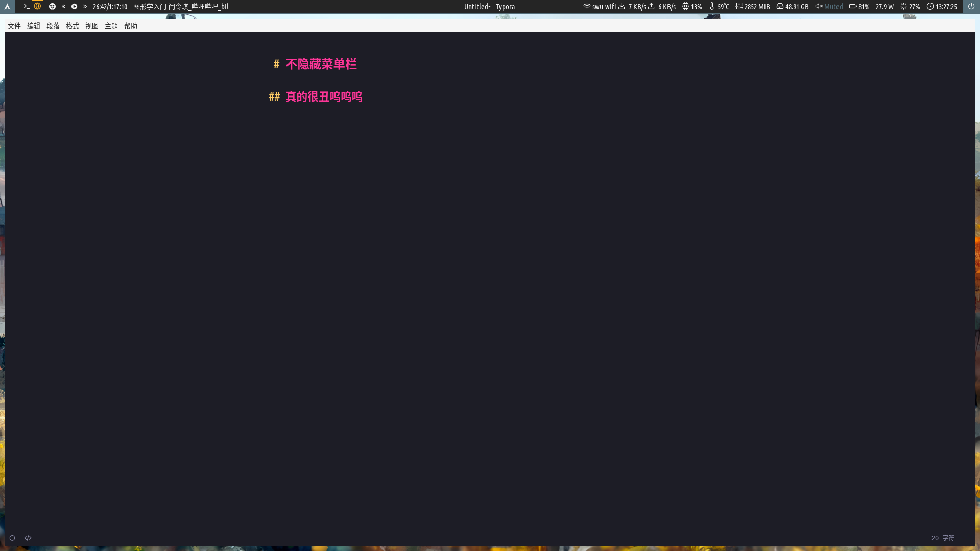The height and width of the screenshot is (551, 980).
Task: Open the 段落 menu
Action: click(53, 26)
